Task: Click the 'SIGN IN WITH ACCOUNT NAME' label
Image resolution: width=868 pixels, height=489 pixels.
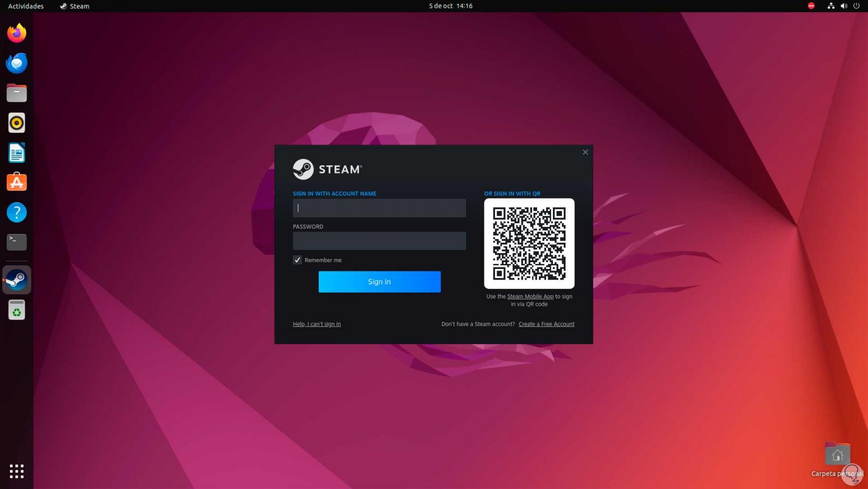Action: [335, 194]
